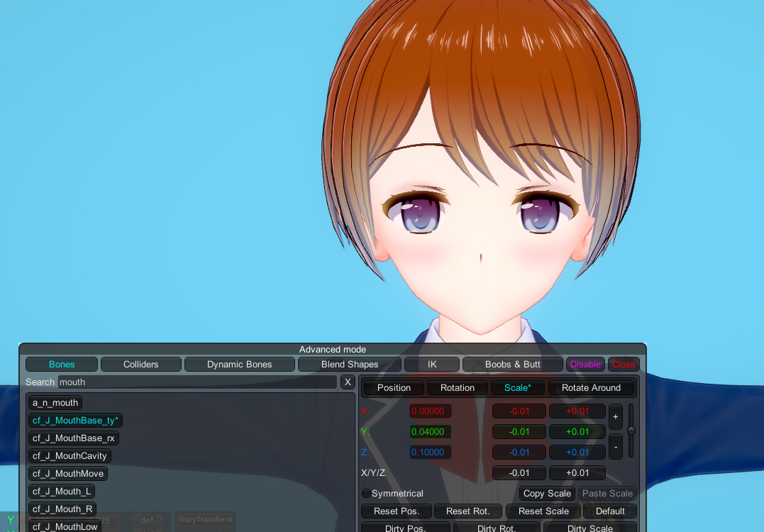Click the Paste Scale button

coord(607,494)
